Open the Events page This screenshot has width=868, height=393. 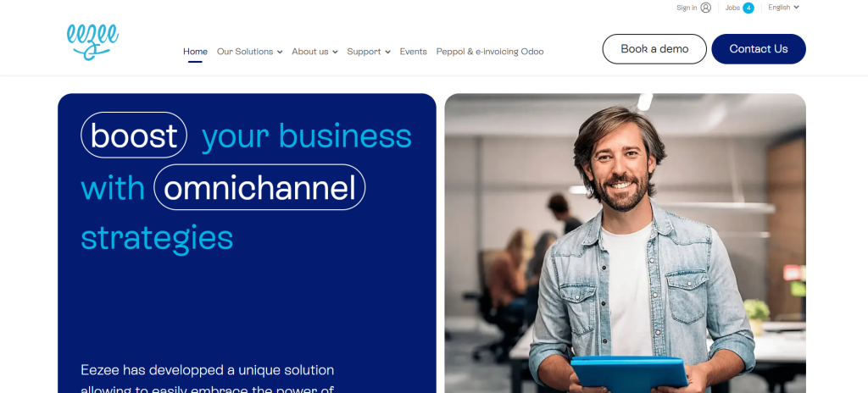point(413,52)
